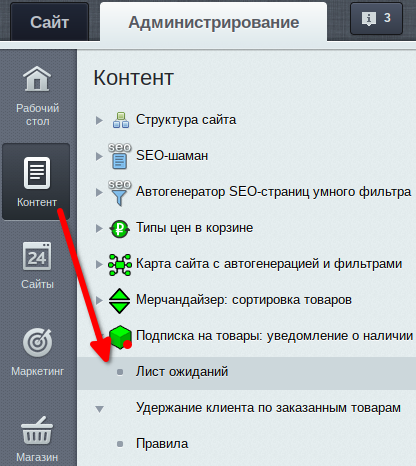The width and height of the screenshot is (416, 466).
Task: Open the Сайты calendar 24 icon
Action: (x=37, y=256)
